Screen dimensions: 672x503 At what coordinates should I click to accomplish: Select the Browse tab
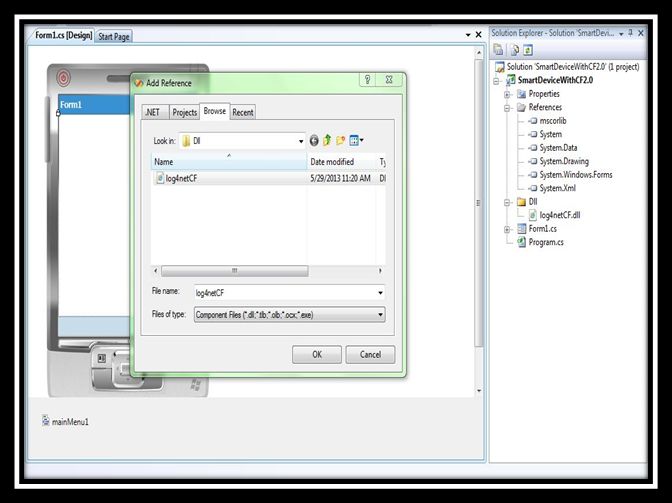coord(215,111)
